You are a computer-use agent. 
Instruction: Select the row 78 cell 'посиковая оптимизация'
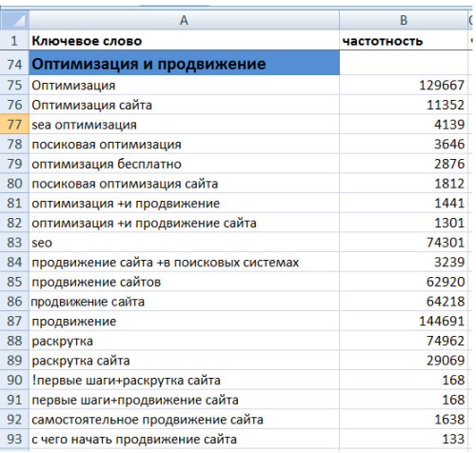(x=184, y=144)
